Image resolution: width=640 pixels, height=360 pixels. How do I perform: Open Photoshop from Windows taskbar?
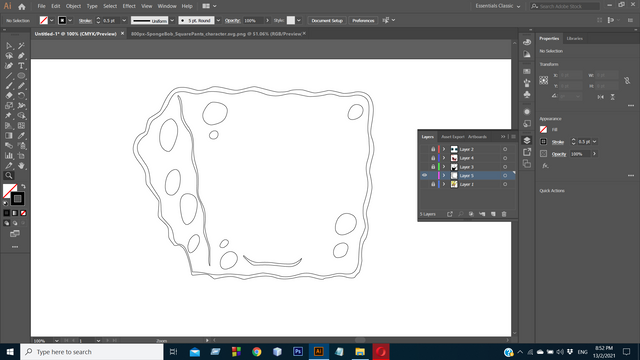coord(298,351)
